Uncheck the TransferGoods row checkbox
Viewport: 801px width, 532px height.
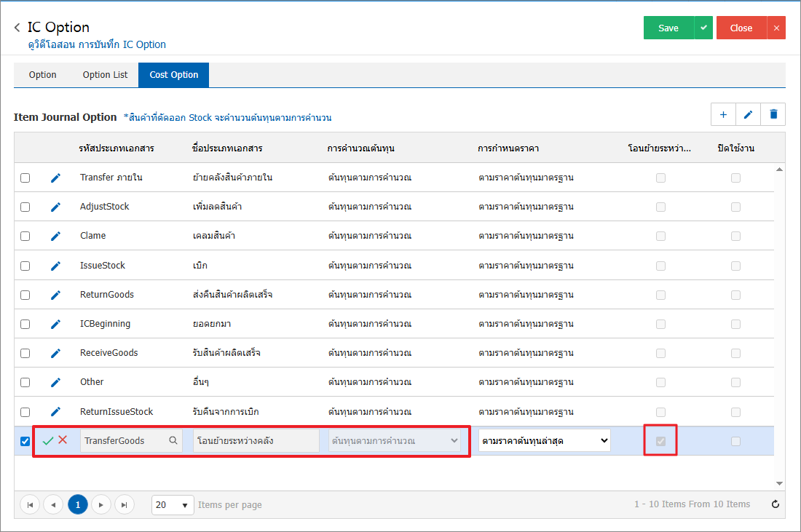coord(25,441)
